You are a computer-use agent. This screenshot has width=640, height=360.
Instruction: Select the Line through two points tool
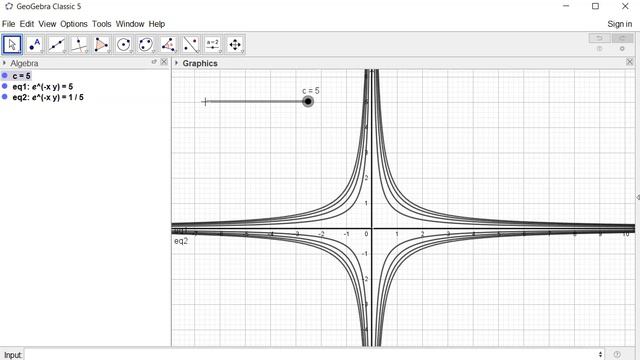(57, 44)
